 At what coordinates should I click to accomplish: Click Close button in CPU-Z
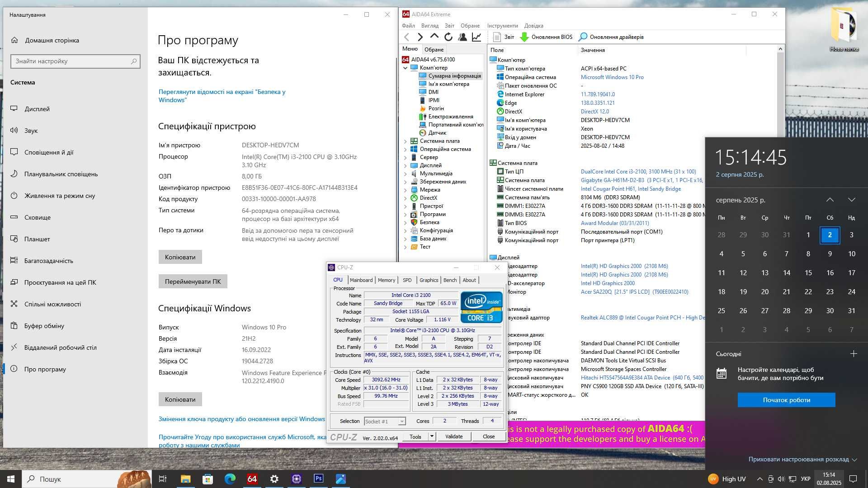[x=489, y=436]
